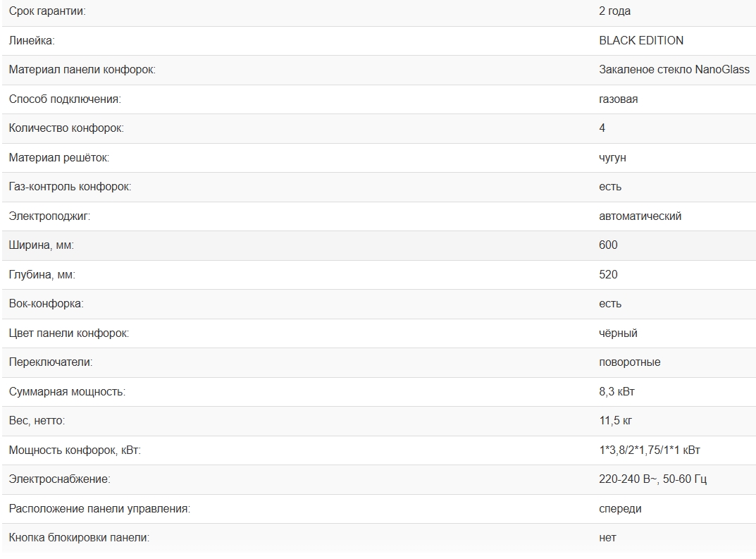Click the "Срок гарантии:" label
The image size is (756, 559).
click(47, 11)
